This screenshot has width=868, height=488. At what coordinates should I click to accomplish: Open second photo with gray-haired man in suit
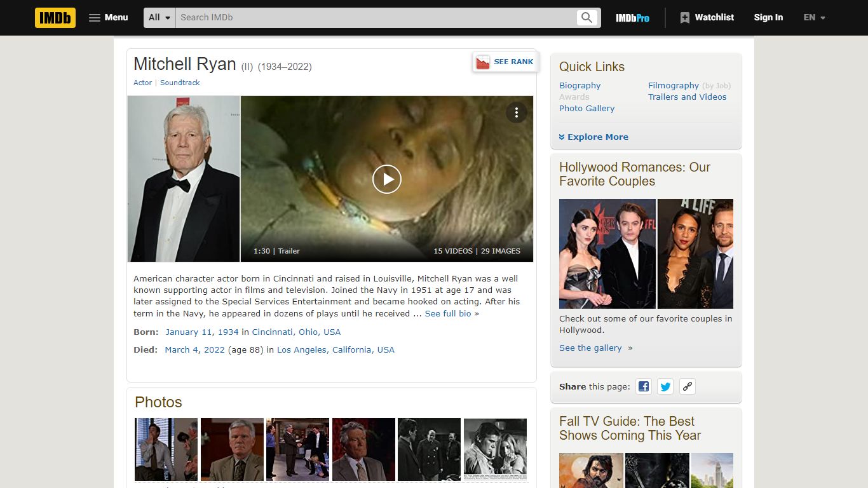232,449
